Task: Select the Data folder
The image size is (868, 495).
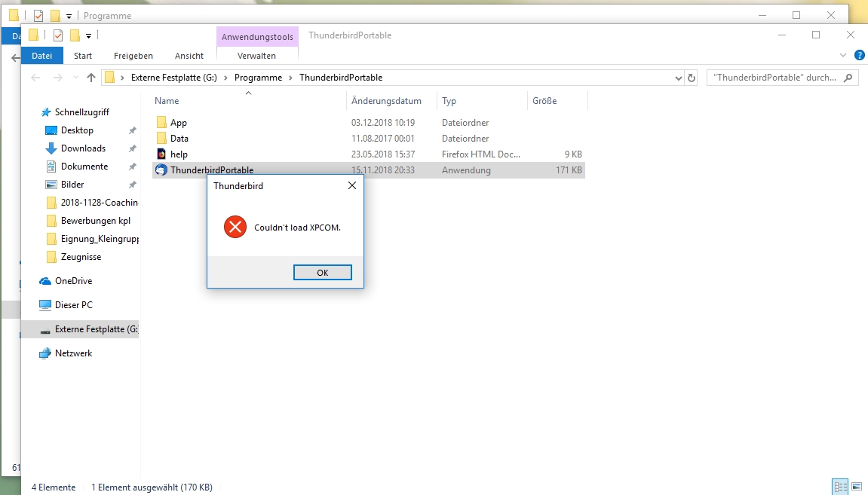Action: (x=179, y=139)
